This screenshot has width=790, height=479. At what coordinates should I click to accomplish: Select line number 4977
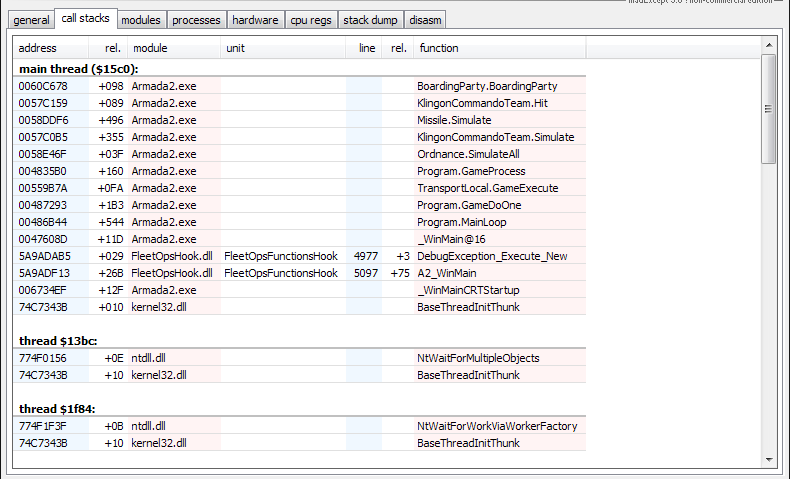(366, 256)
